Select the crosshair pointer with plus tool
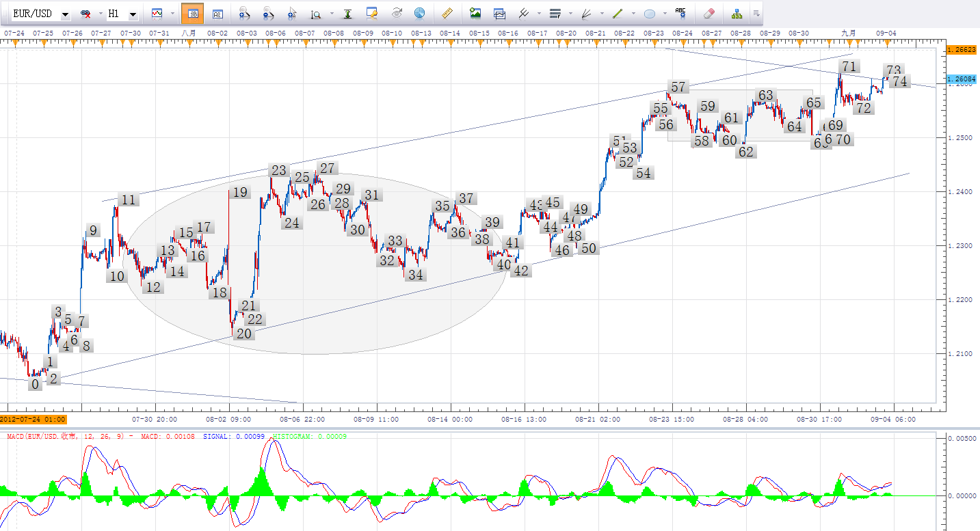The width and height of the screenshot is (980, 531). tap(291, 14)
